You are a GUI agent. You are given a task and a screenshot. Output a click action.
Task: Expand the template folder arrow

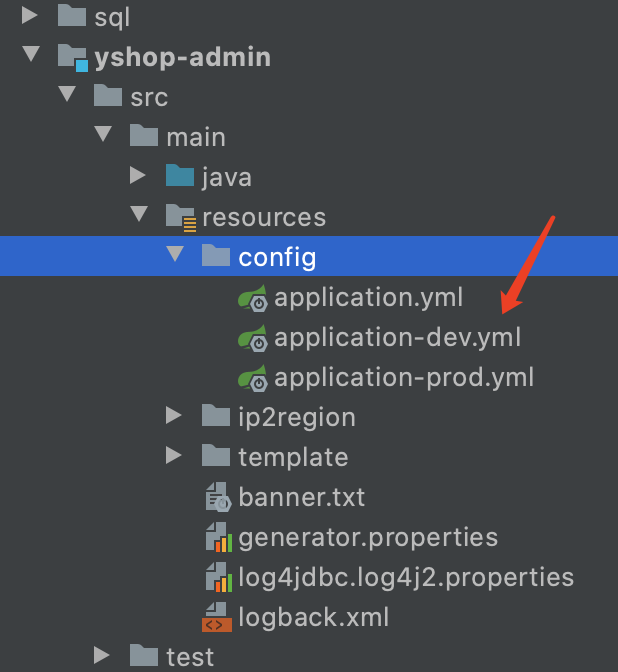(173, 455)
